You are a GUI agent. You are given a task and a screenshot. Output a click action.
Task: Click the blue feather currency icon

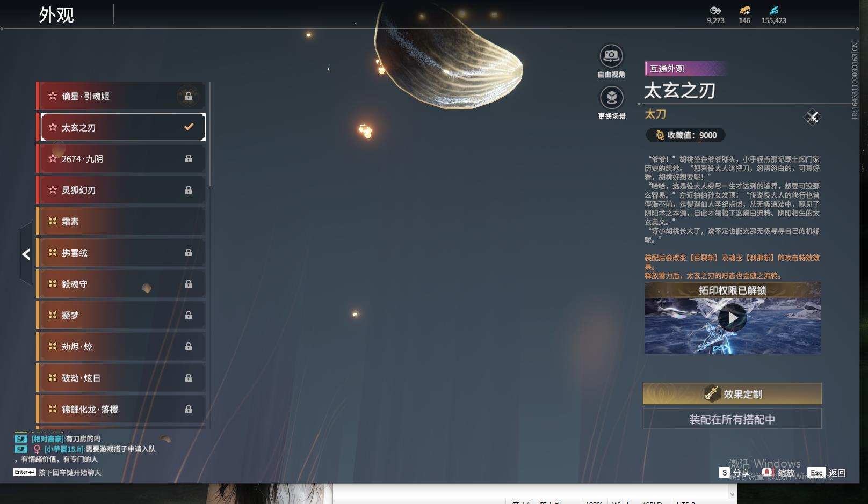773,10
